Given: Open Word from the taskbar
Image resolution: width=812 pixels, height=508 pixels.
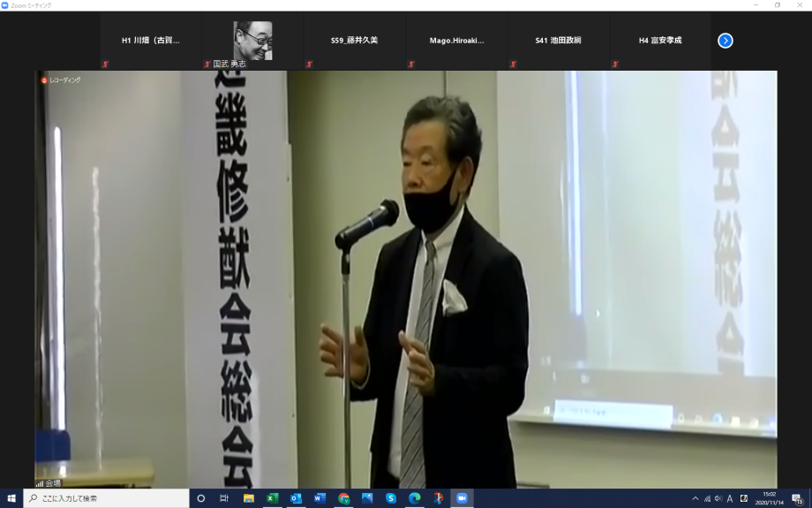Looking at the screenshot, I should click(320, 498).
